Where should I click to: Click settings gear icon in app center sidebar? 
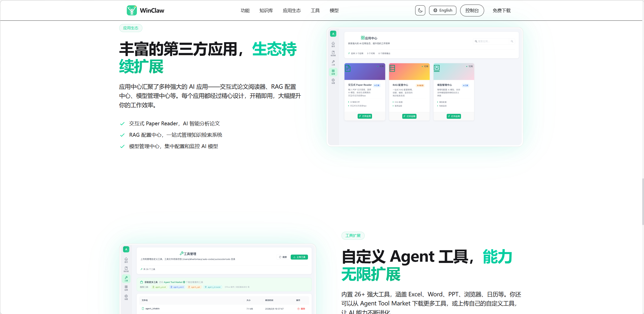coord(333,81)
